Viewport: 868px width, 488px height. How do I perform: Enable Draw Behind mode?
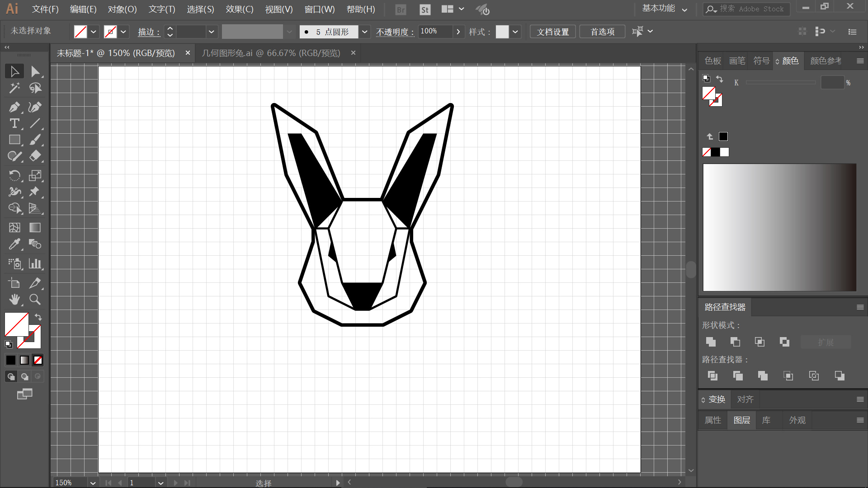click(24, 376)
